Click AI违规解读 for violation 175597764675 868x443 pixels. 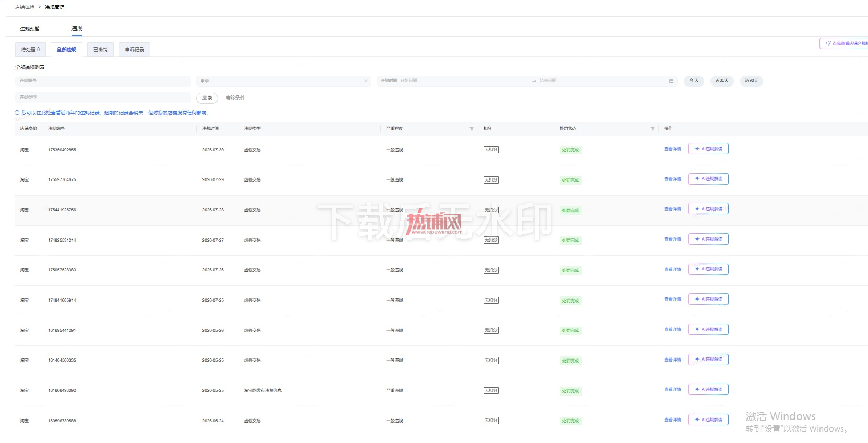[x=708, y=179]
